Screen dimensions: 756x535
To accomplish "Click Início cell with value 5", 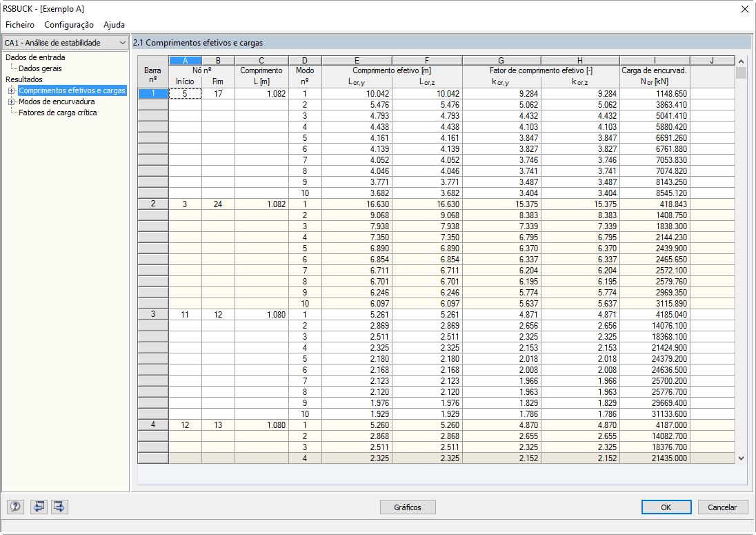I will 185,94.
